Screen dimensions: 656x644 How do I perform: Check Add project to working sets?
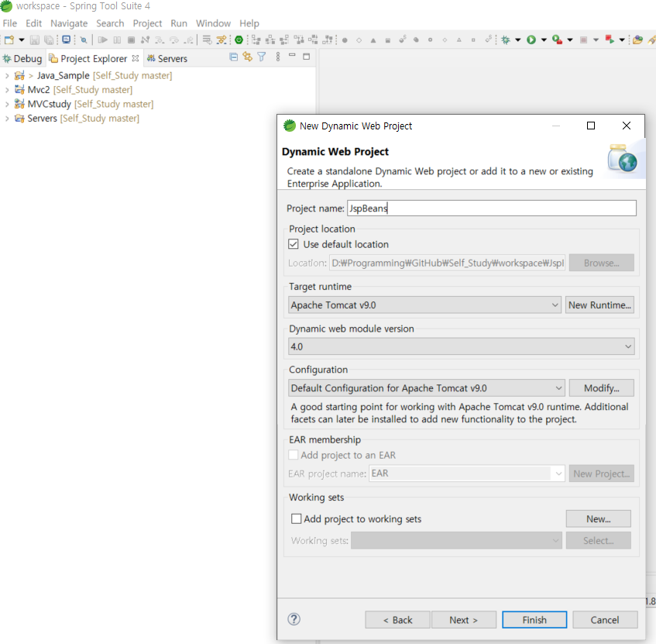296,518
